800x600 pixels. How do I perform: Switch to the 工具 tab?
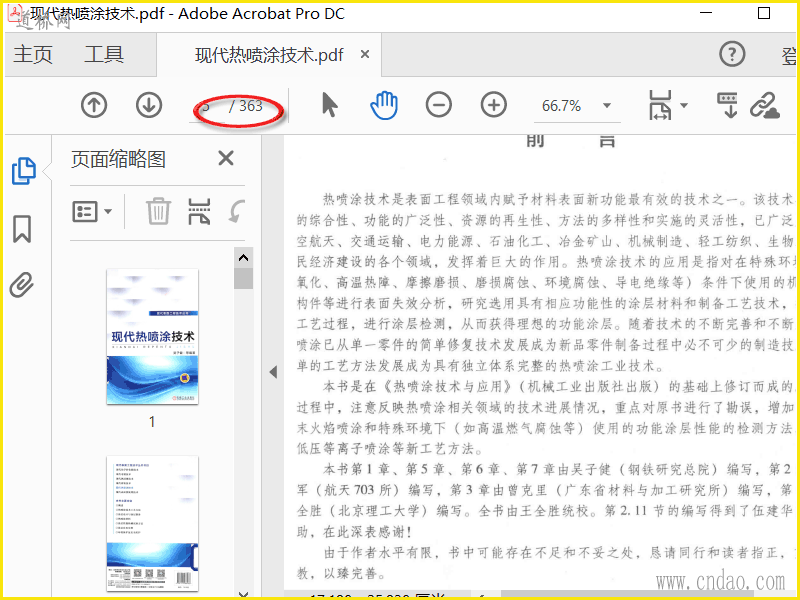click(104, 54)
